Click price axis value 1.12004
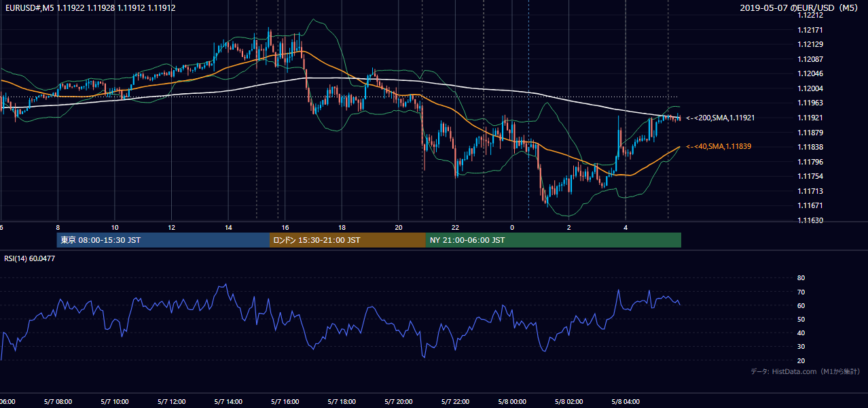Image resolution: width=868 pixels, height=408 pixels. 811,88
